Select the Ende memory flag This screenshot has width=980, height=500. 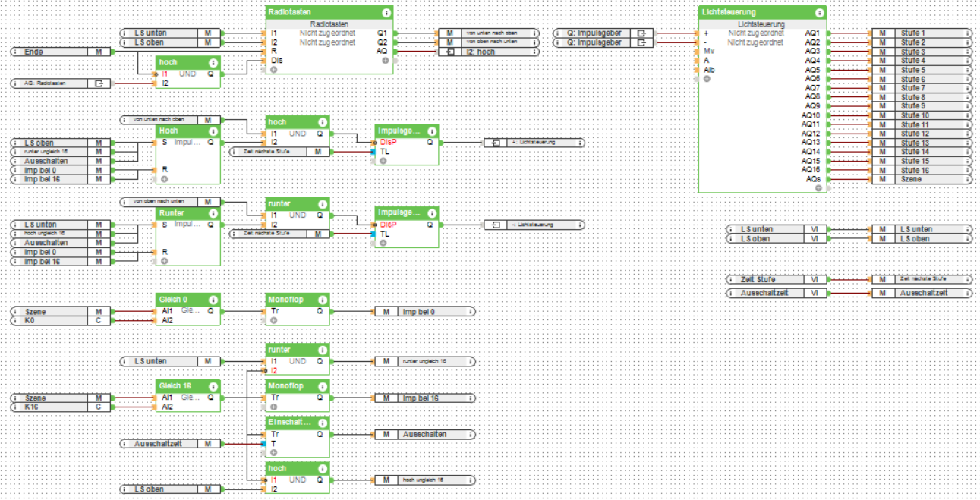(61, 52)
